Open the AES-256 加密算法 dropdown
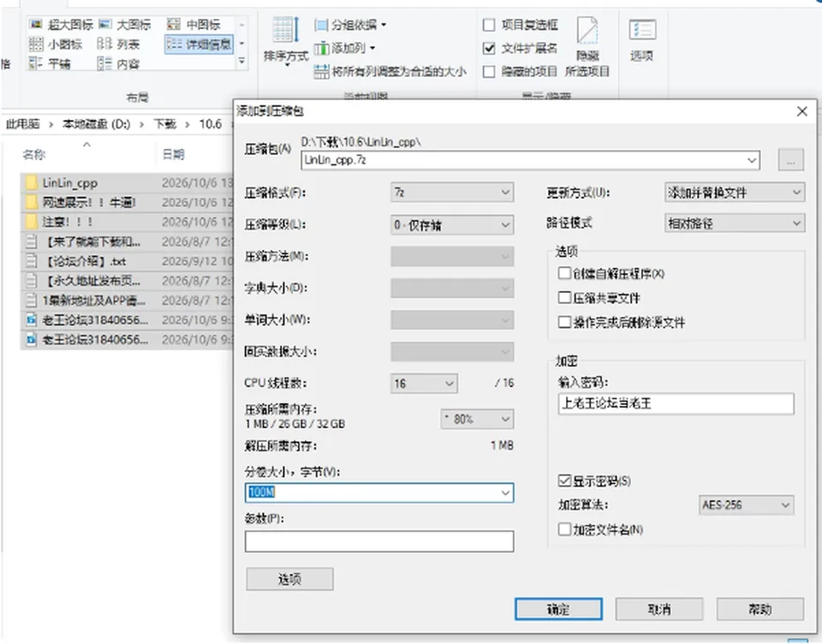 tap(747, 505)
